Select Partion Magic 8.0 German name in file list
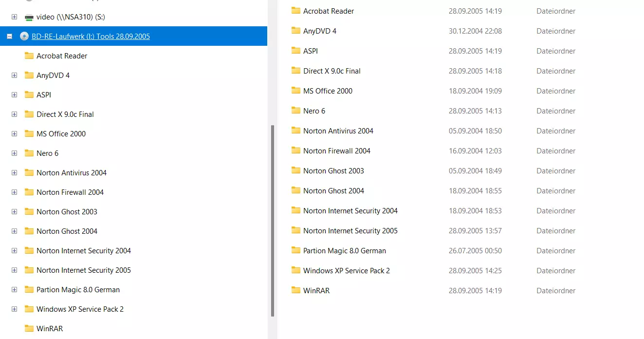The height and width of the screenshot is (339, 644). [x=345, y=250]
